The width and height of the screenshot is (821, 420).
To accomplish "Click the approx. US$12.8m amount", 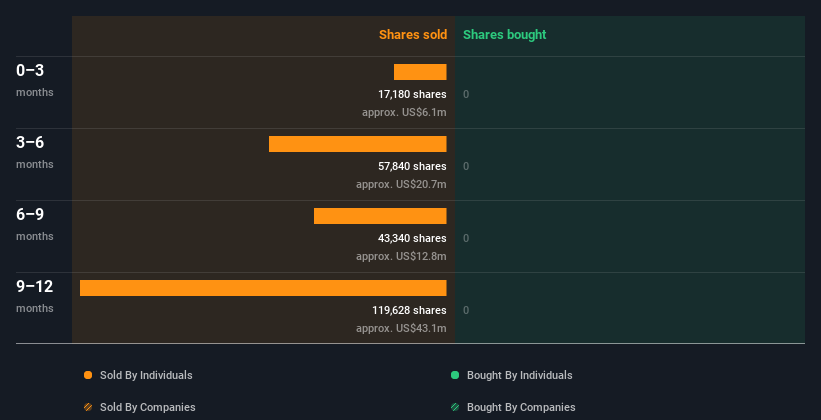I will point(402,257).
